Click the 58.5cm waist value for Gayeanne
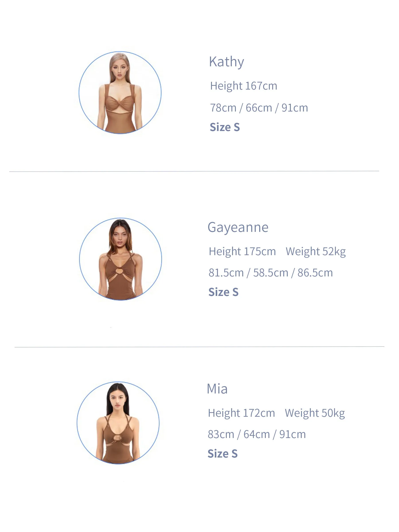Screen dimensions: 399x532 [x=271, y=273]
